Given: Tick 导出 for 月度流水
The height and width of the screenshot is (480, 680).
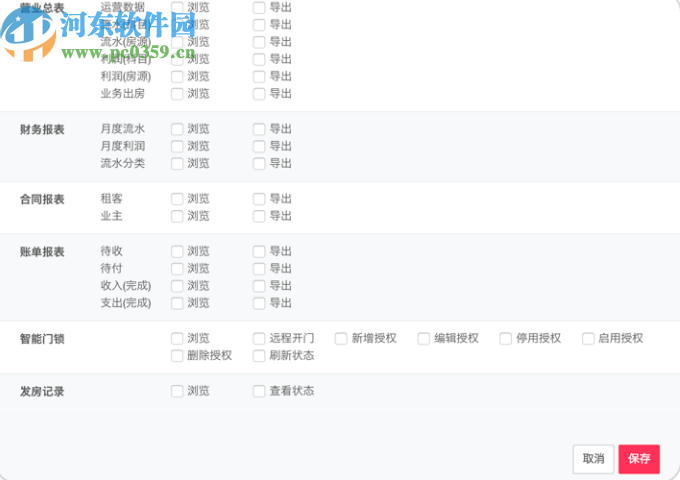Looking at the screenshot, I should [259, 129].
